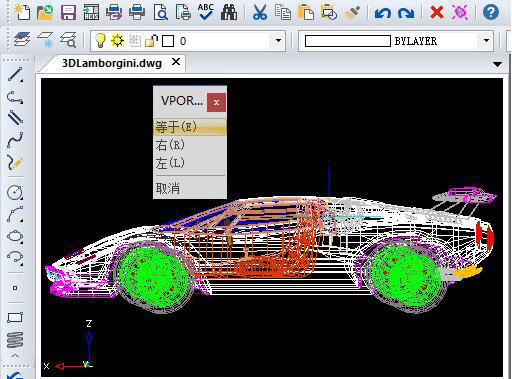Click layer color square swatch
Viewport: 512px width, 379px height.
pos(168,41)
